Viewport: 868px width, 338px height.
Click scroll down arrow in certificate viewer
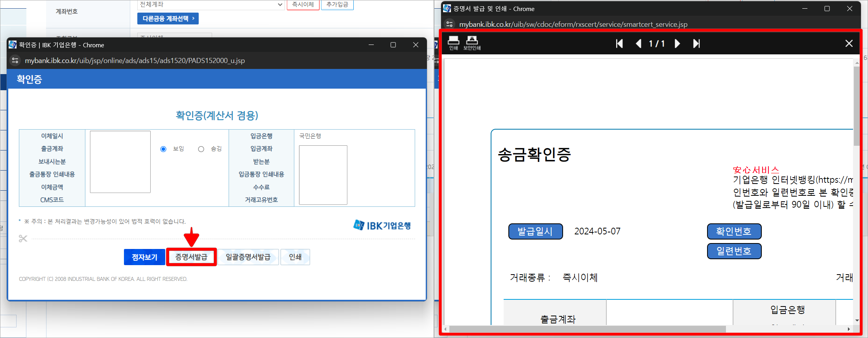click(857, 321)
